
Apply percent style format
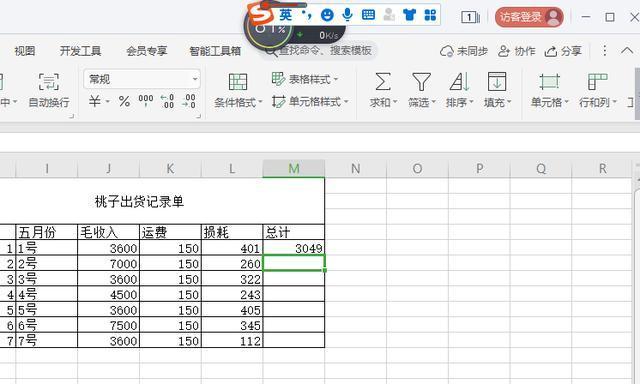coord(124,101)
